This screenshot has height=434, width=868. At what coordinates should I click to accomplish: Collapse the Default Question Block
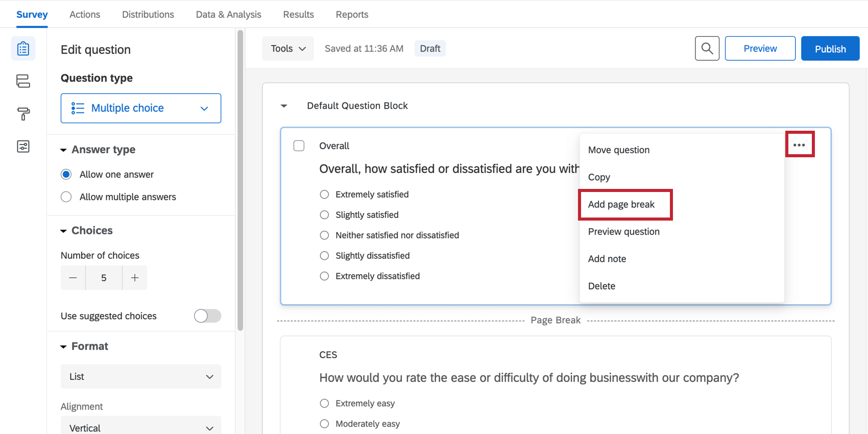(x=284, y=106)
